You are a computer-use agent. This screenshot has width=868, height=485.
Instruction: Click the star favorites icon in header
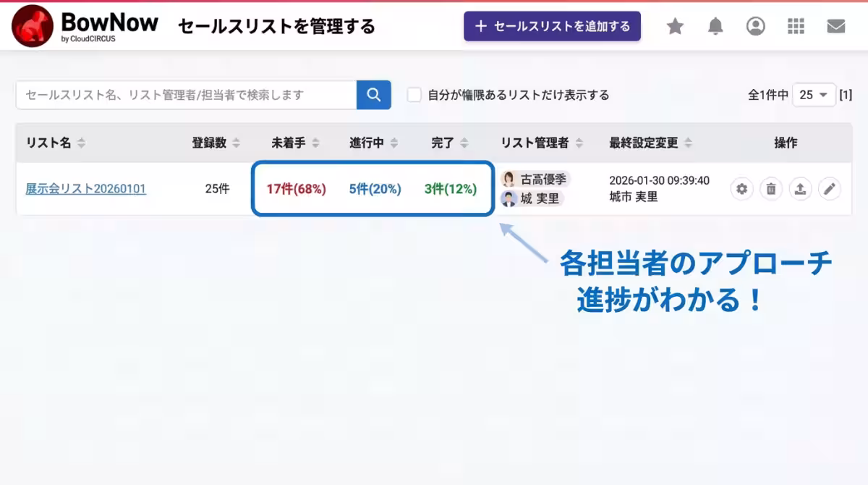[x=675, y=25]
